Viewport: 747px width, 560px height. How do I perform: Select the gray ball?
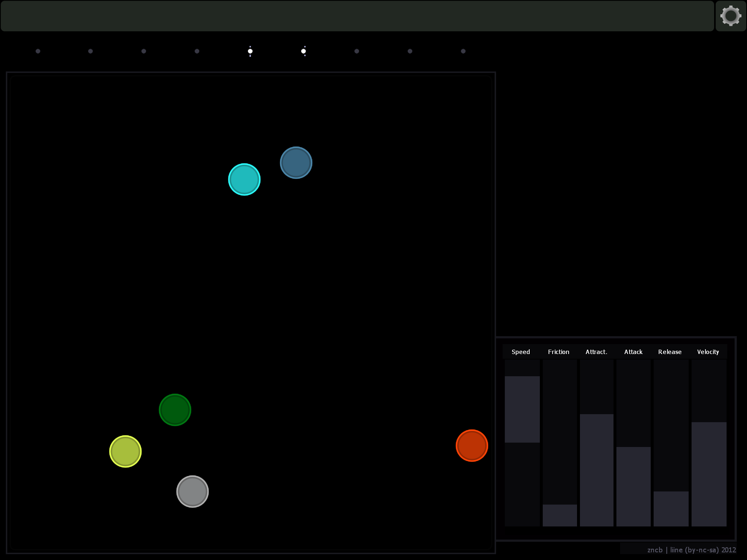[193, 491]
